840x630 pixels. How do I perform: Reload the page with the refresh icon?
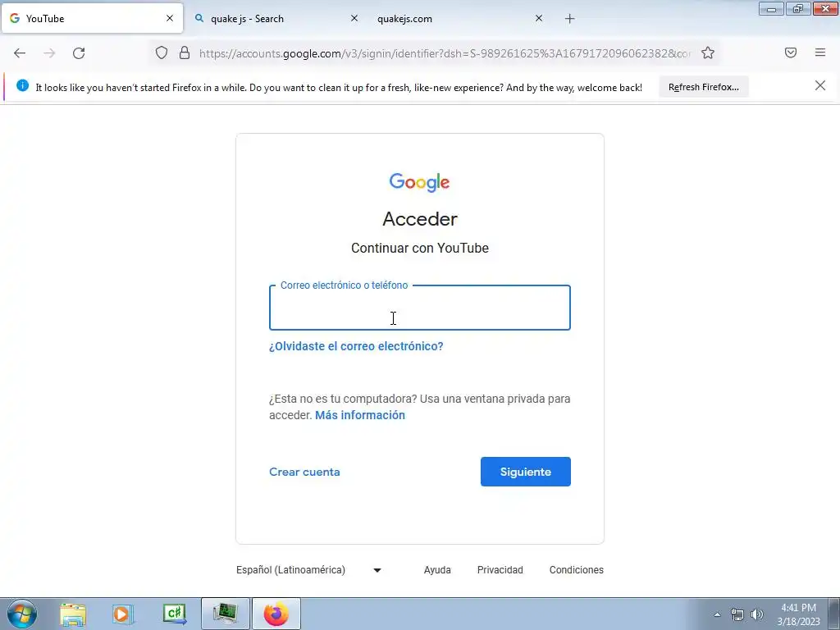[79, 53]
